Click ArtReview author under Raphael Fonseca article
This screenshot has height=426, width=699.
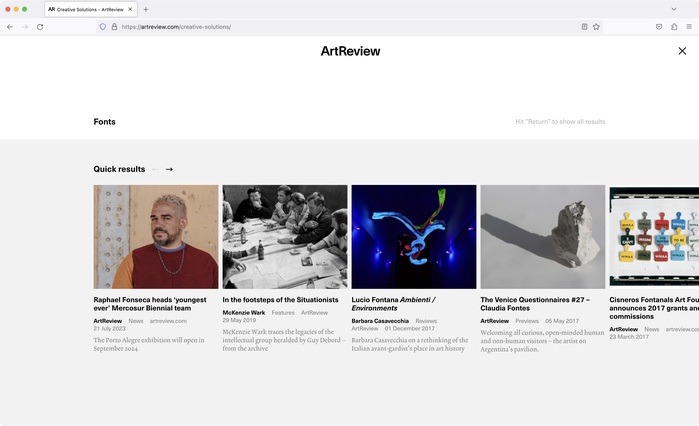pos(107,321)
